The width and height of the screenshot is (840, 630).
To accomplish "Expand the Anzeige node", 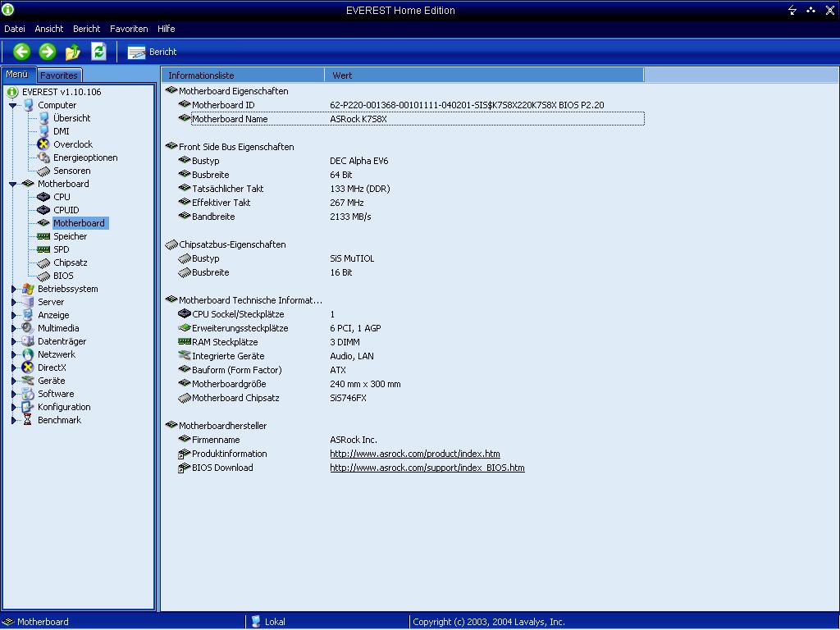I will pyautogui.click(x=14, y=315).
